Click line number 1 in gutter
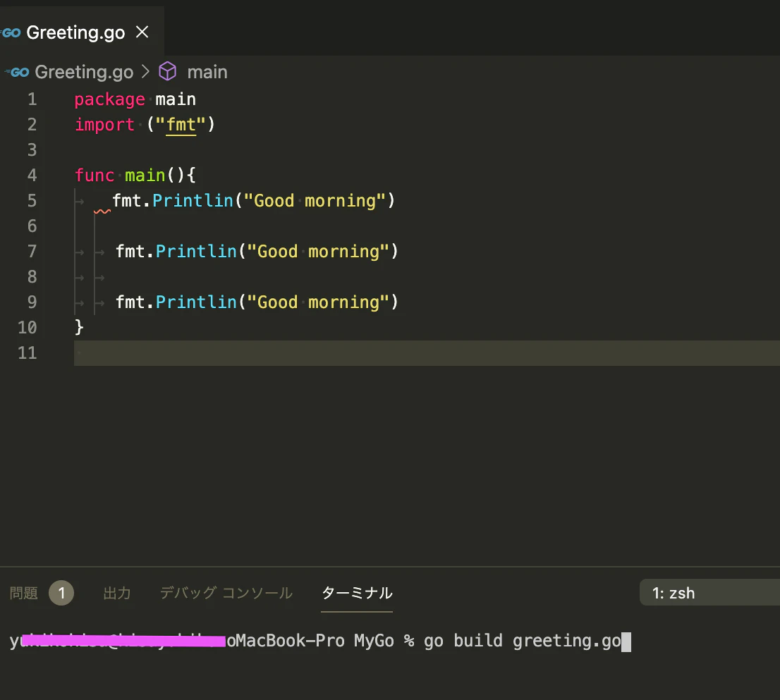 pos(32,99)
